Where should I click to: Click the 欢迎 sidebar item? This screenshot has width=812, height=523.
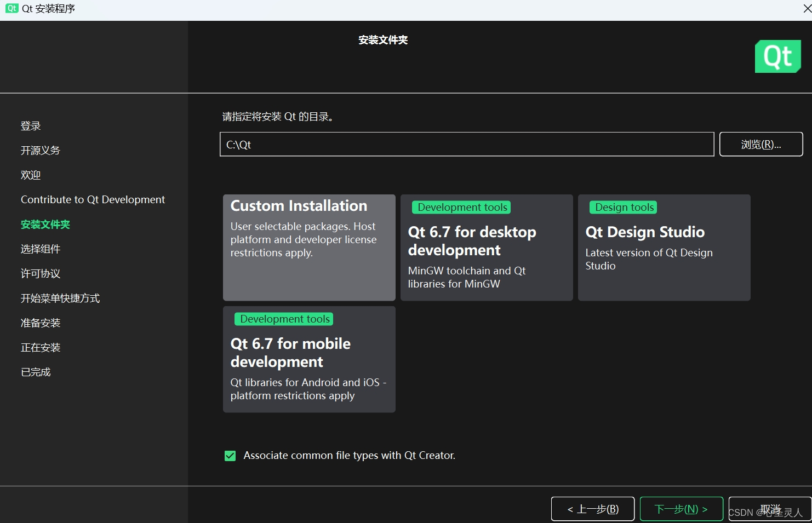30,175
